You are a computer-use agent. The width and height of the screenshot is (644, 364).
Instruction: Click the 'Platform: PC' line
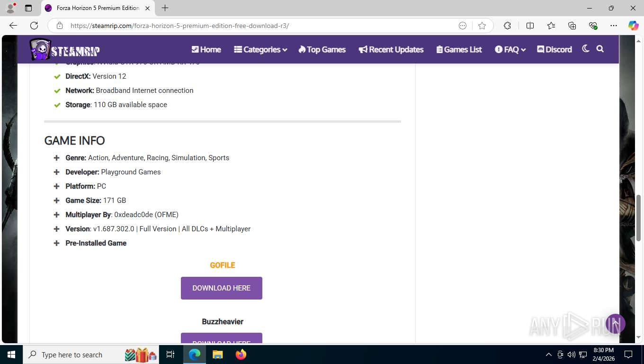pos(86,186)
